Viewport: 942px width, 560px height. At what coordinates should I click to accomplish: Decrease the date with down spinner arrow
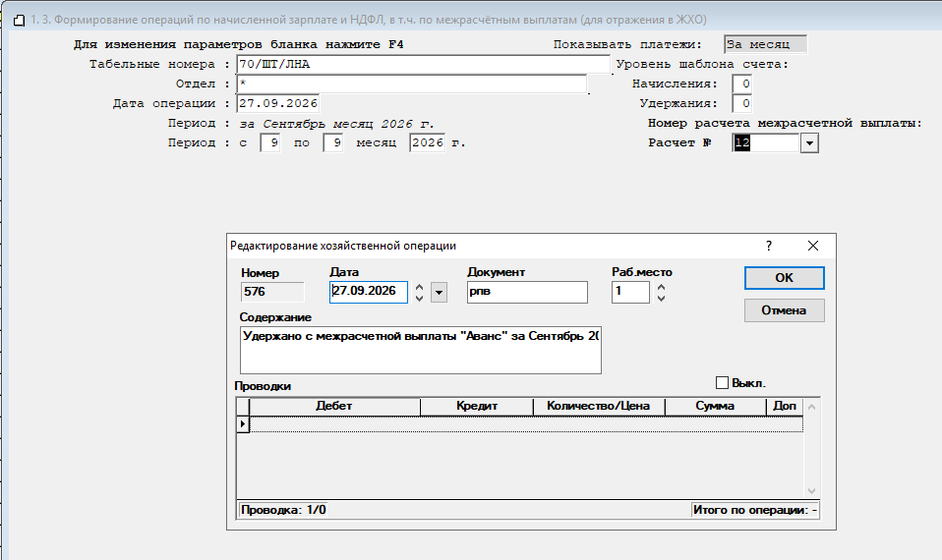pos(419,298)
